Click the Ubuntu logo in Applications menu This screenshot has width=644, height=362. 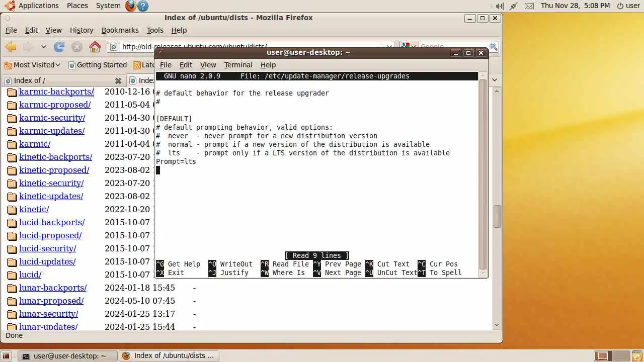(x=10, y=6)
